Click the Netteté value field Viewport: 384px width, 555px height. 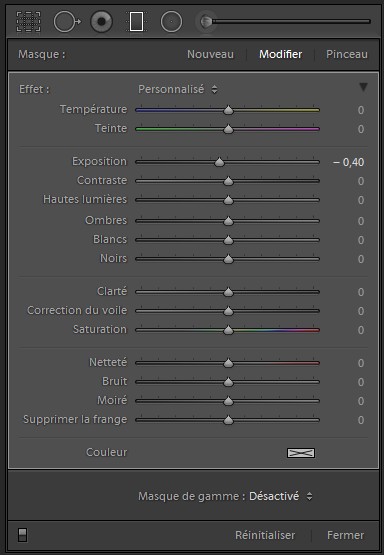click(361, 363)
